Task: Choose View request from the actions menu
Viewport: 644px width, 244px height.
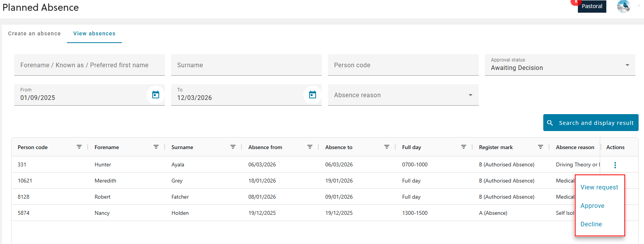Action: (599, 187)
